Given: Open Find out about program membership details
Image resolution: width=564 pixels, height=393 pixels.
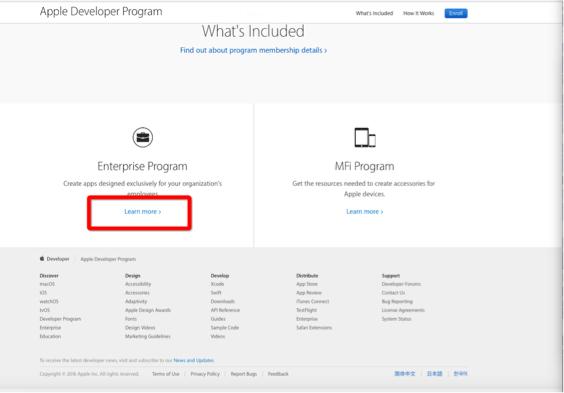Looking at the screenshot, I should pos(253,50).
